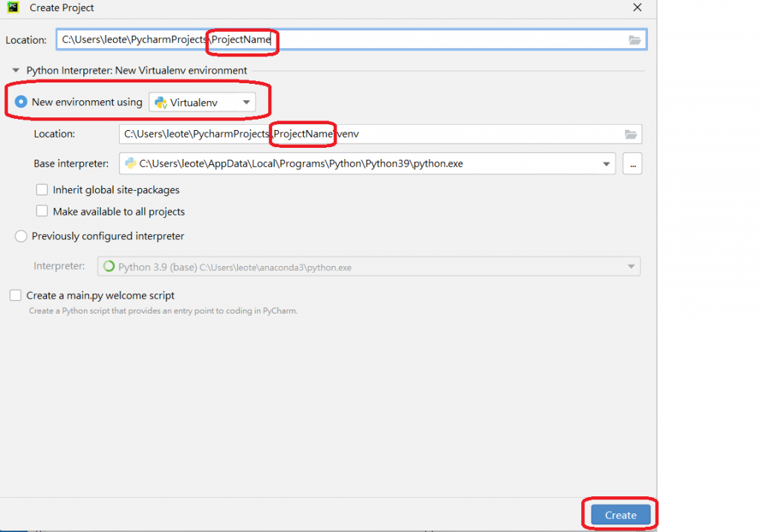
Task: Open the Virtualenv environment type dropdown
Action: [x=202, y=103]
